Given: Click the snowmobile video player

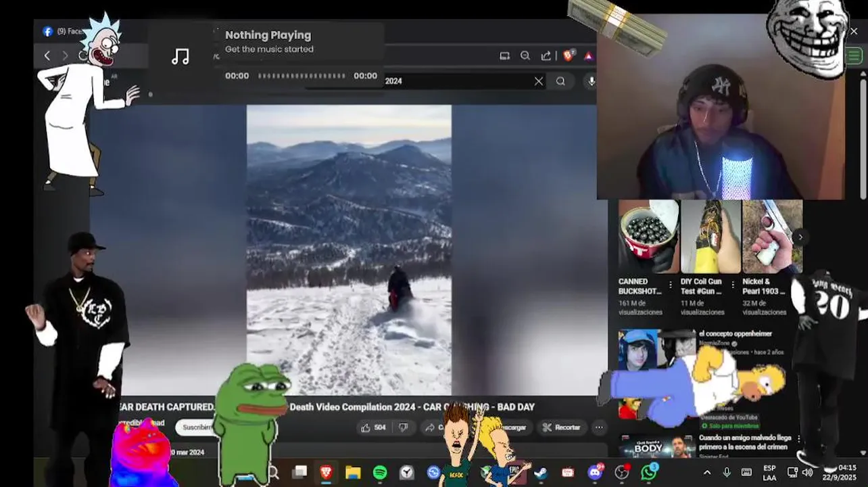Looking at the screenshot, I should coord(349,250).
